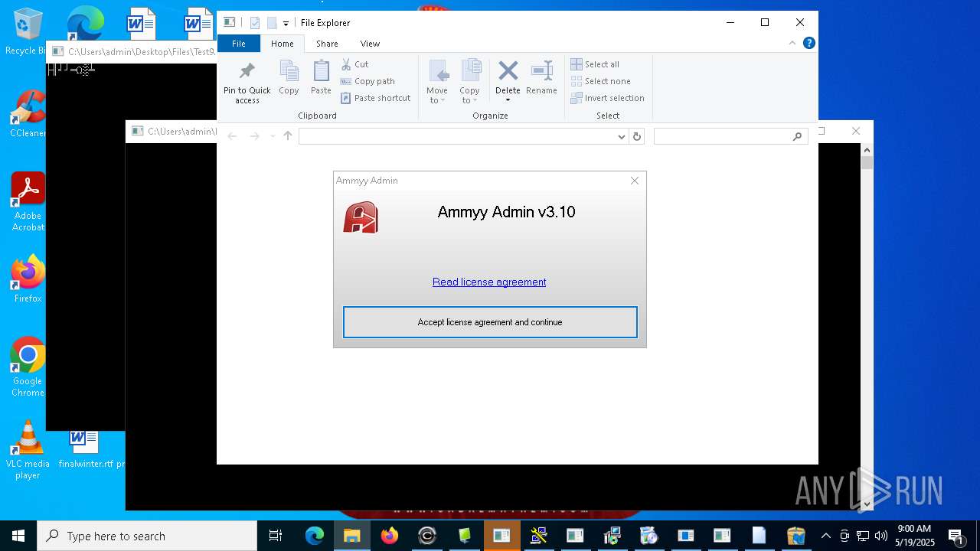Screen dimensions: 980x551
Task: Choose Copy path in the ribbon
Action: pyautogui.click(x=367, y=81)
